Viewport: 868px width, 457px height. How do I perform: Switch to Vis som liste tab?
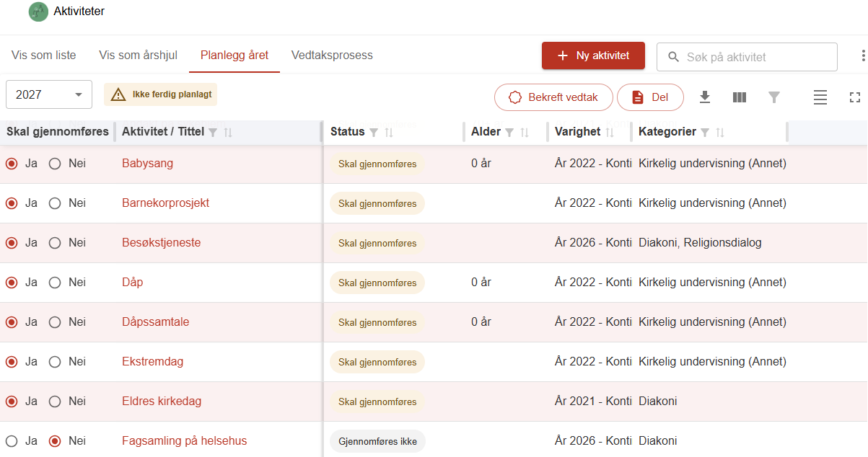(44, 56)
